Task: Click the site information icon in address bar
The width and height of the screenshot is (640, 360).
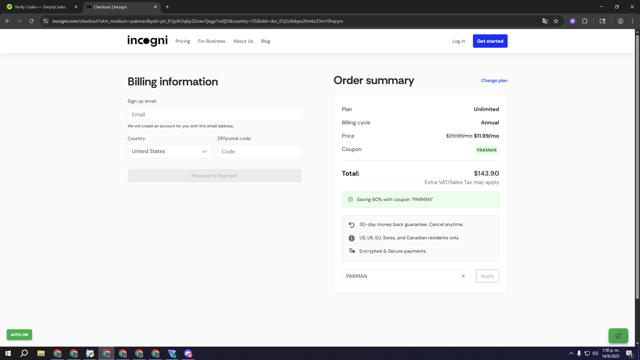Action: pos(46,21)
